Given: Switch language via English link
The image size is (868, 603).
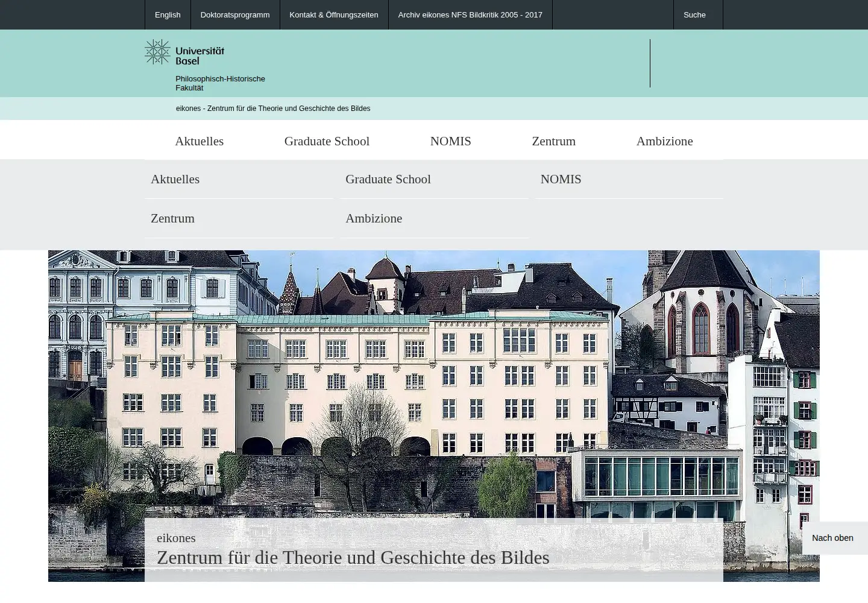Looking at the screenshot, I should (x=168, y=14).
